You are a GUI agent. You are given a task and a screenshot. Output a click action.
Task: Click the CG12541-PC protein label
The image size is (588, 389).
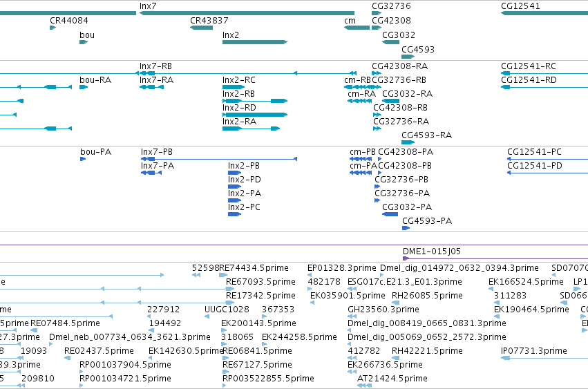pos(534,152)
